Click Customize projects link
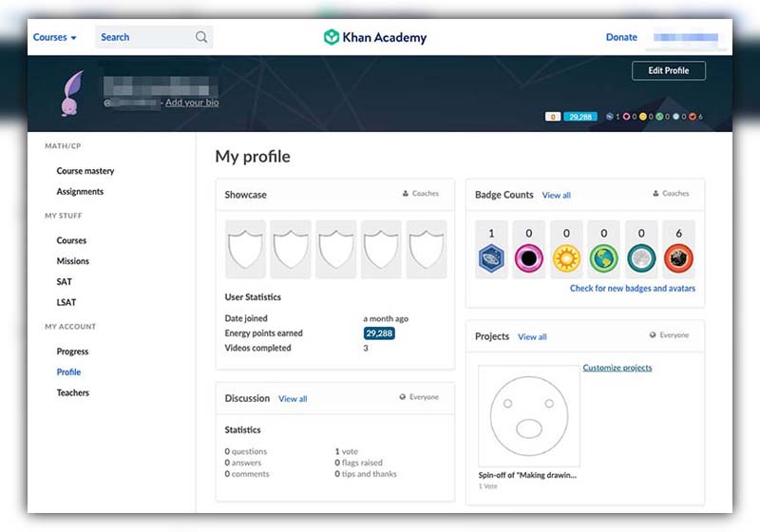Viewport: 760px width, 532px height. coord(617,368)
